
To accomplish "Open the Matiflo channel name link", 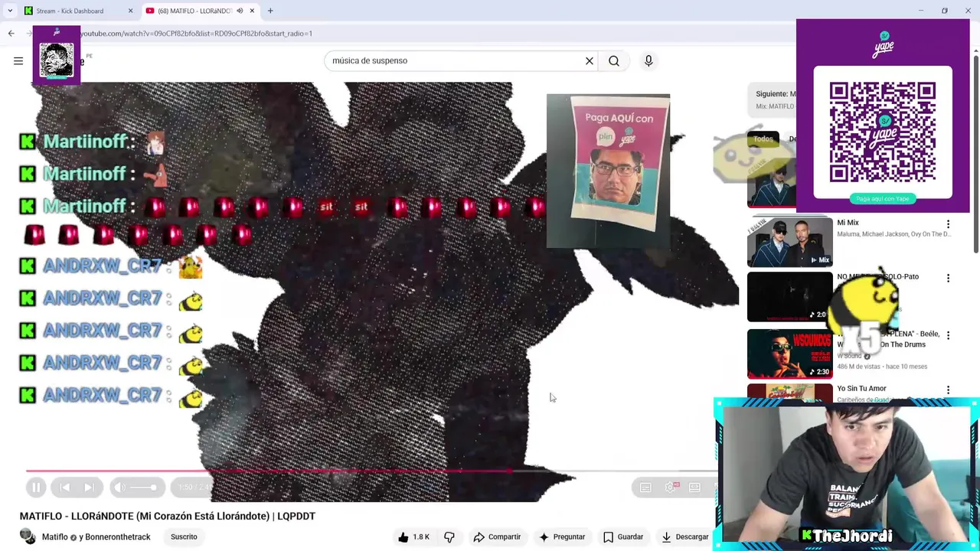I will (x=55, y=537).
